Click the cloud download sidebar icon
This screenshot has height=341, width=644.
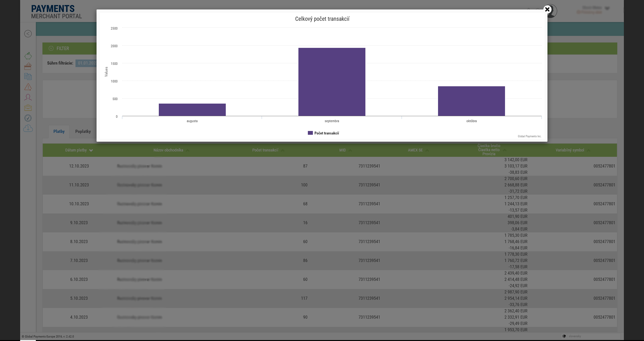coord(28,128)
